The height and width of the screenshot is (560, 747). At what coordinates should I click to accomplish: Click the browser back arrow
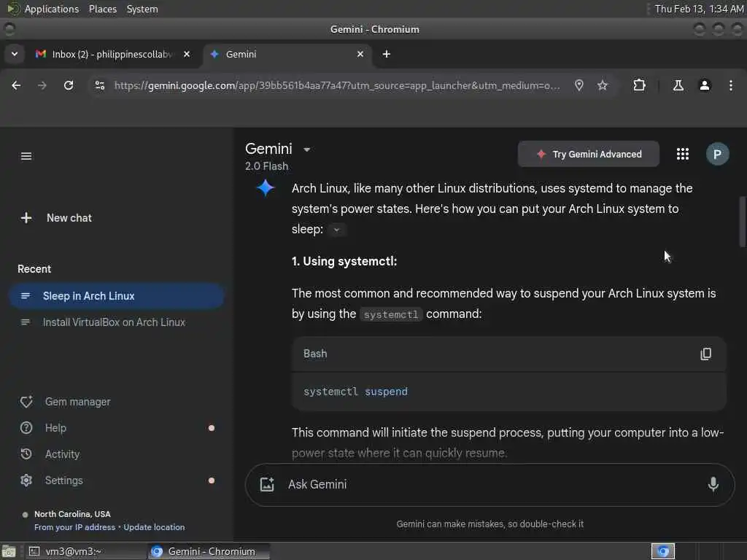[16, 85]
